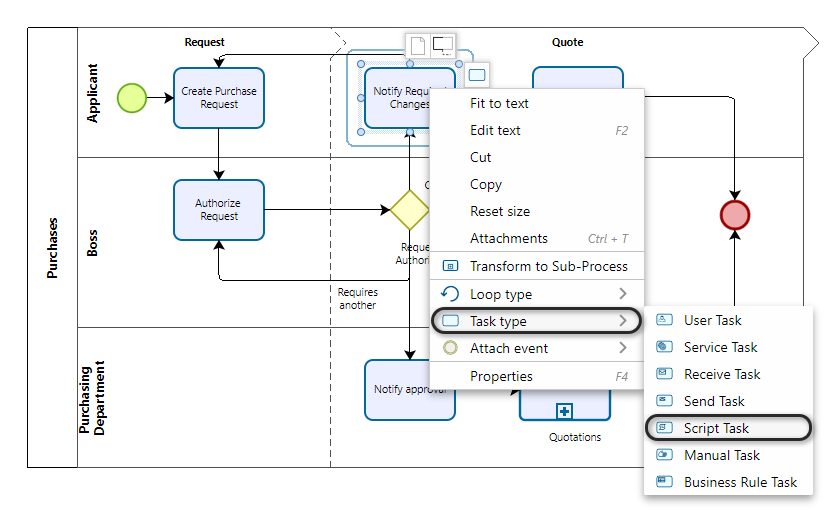
Task: Choose Fit to text in context menu
Action: 499,103
